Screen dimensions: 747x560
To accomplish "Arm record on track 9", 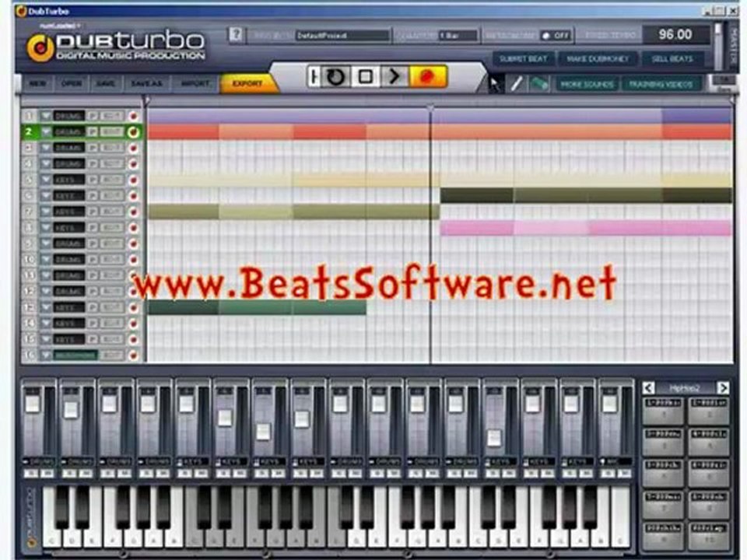I will [x=133, y=243].
